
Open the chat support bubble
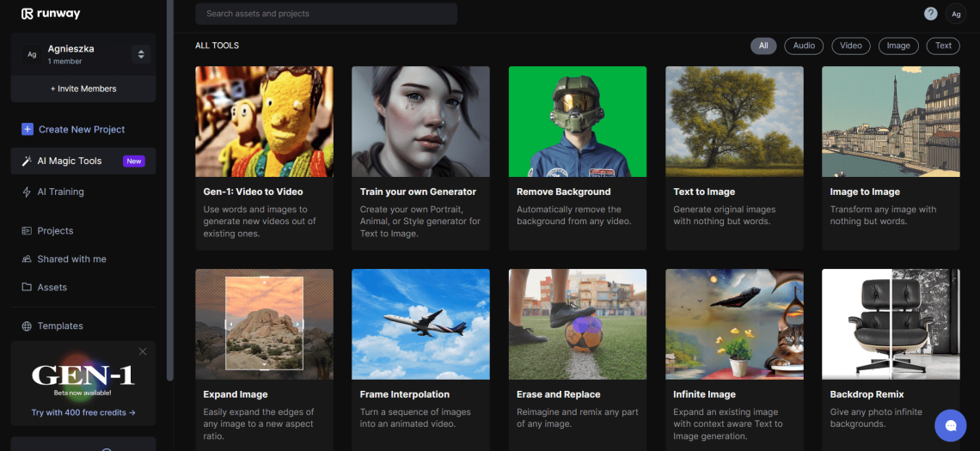point(950,424)
